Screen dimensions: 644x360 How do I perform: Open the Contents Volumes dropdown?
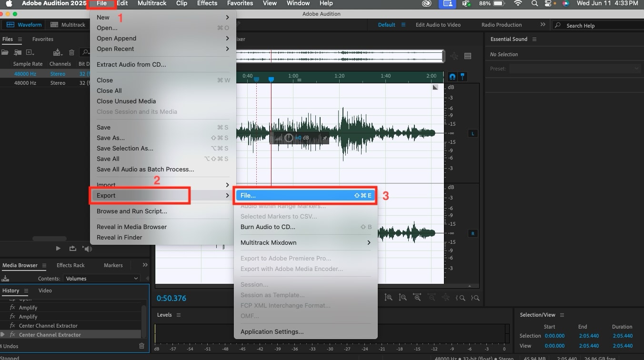(x=101, y=279)
